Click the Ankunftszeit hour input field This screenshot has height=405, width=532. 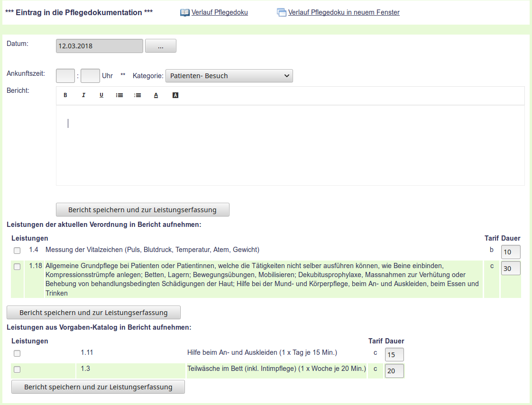pos(65,76)
